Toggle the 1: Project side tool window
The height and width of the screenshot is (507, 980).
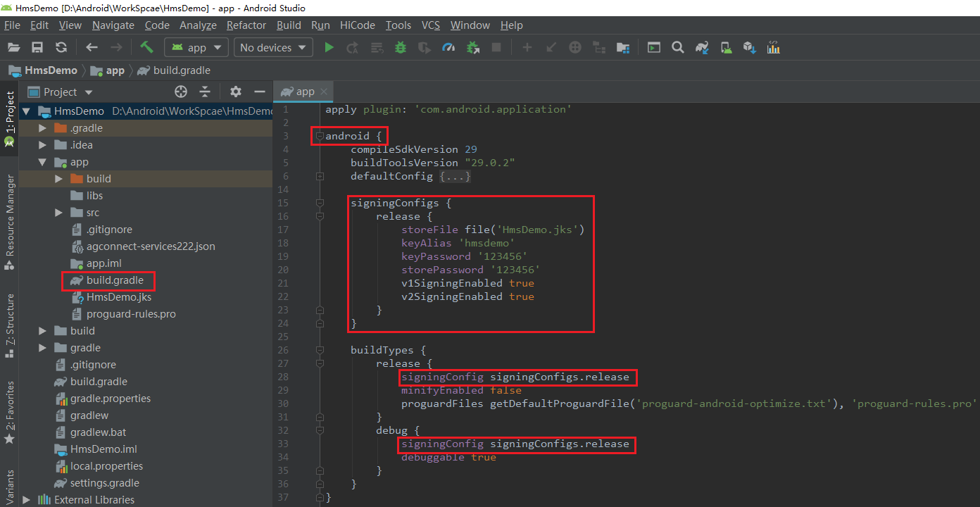coord(10,118)
